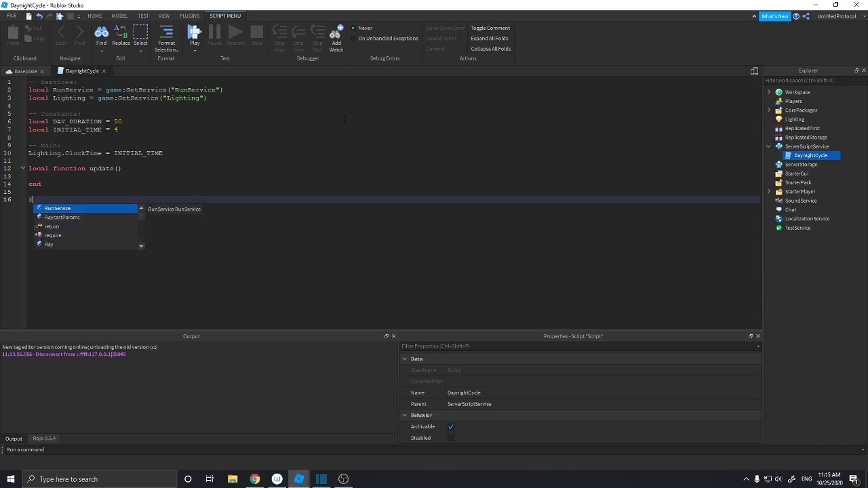Click Expand All Folds
The height and width of the screenshot is (488, 868).
click(490, 38)
